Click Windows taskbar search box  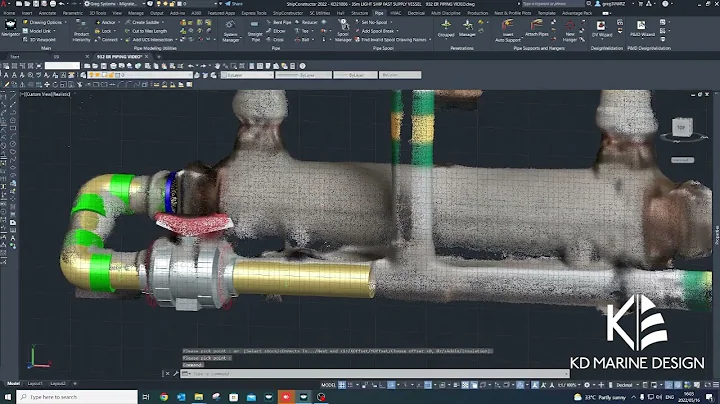(77, 397)
